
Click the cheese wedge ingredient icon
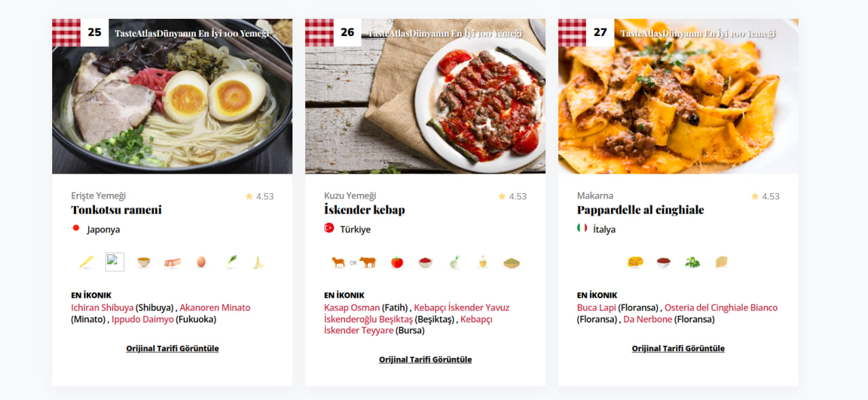(722, 262)
